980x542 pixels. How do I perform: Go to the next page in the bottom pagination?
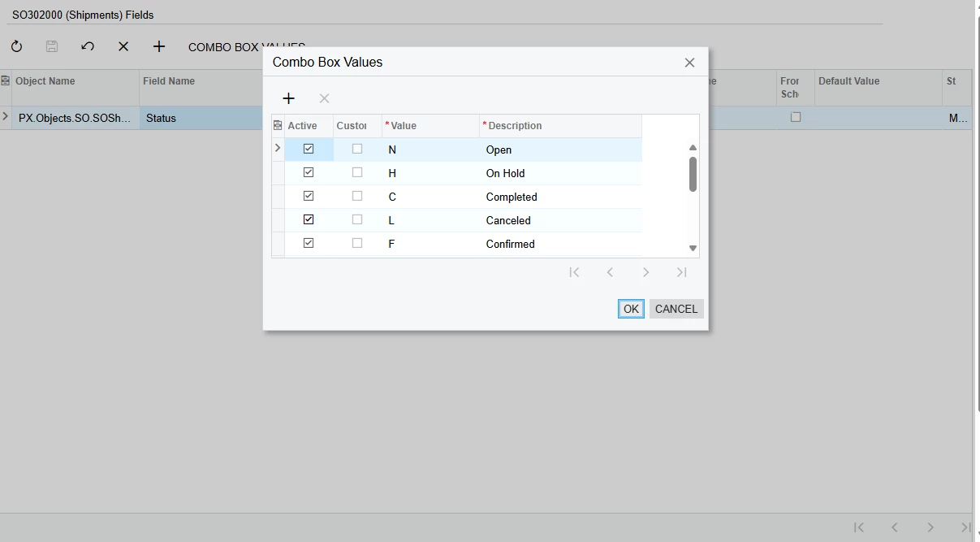point(931,527)
